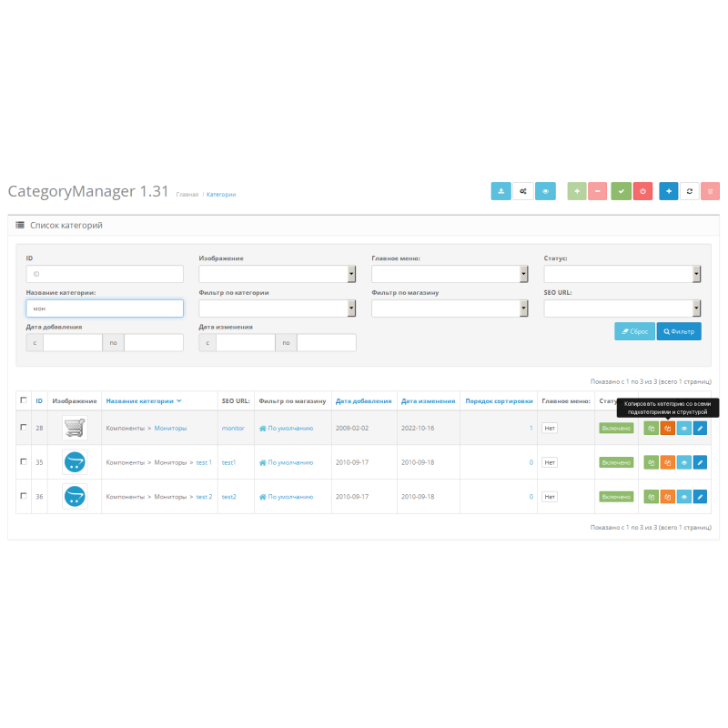728x728 pixels.
Task: Click the gears settings icon in the toolbar
Action: (523, 191)
